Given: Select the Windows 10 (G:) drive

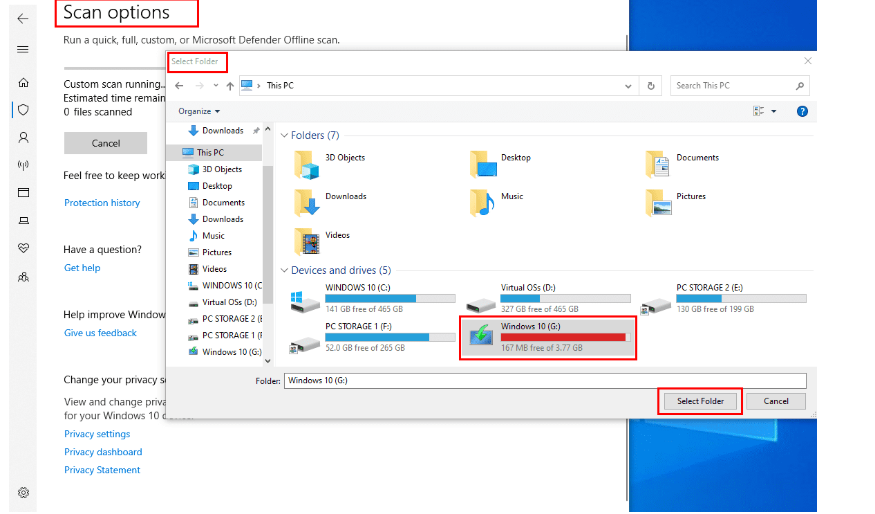Looking at the screenshot, I should (547, 337).
